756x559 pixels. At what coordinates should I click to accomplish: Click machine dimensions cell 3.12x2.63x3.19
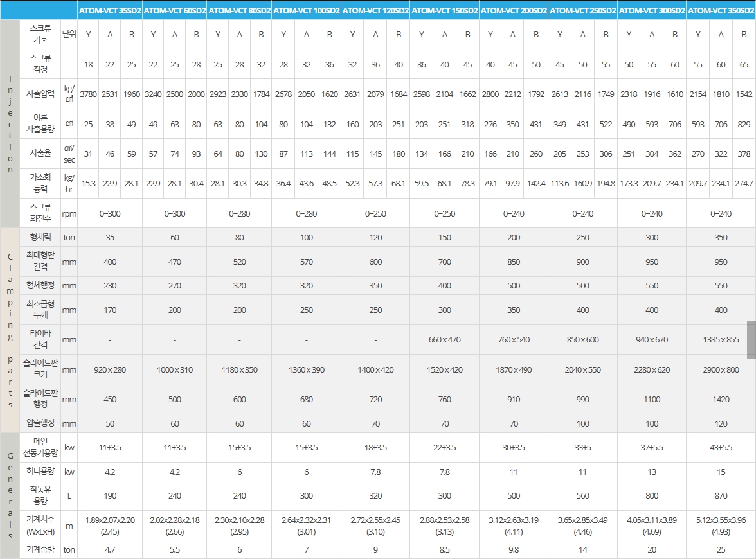click(x=514, y=526)
